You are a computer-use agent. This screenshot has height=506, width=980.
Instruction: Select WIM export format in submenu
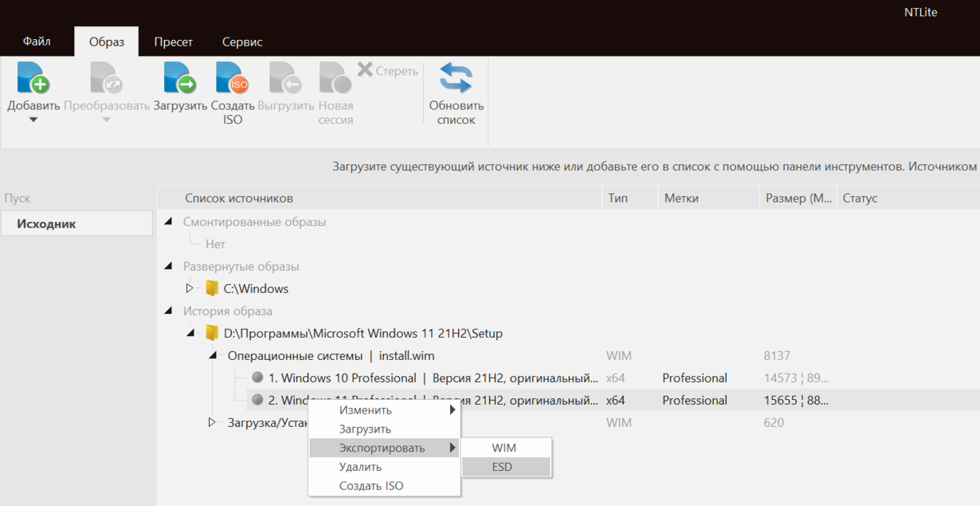coord(506,448)
